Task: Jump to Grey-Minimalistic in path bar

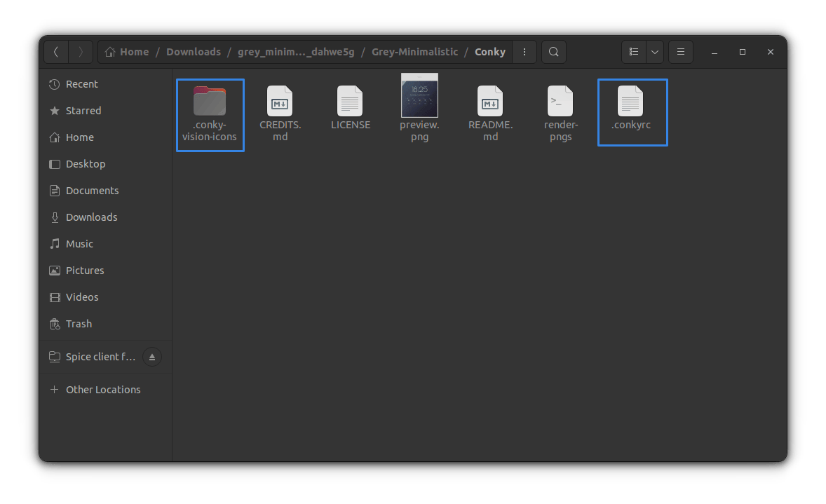Action: [414, 52]
